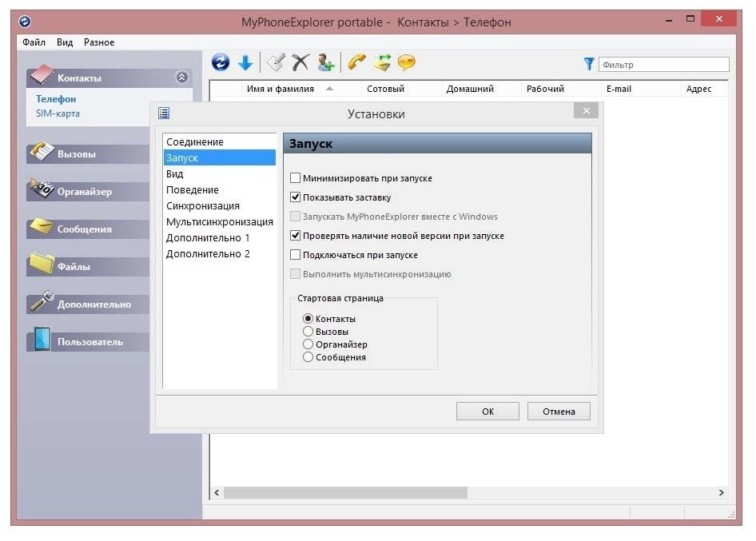Viewport: 756px width, 541px height.
Task: Click the scrollbar right arrow
Action: pos(722,492)
